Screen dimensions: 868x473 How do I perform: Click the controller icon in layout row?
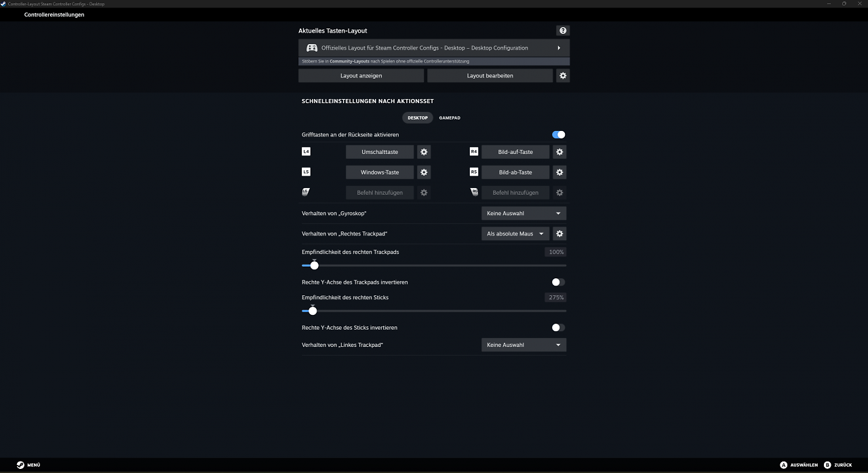click(312, 48)
